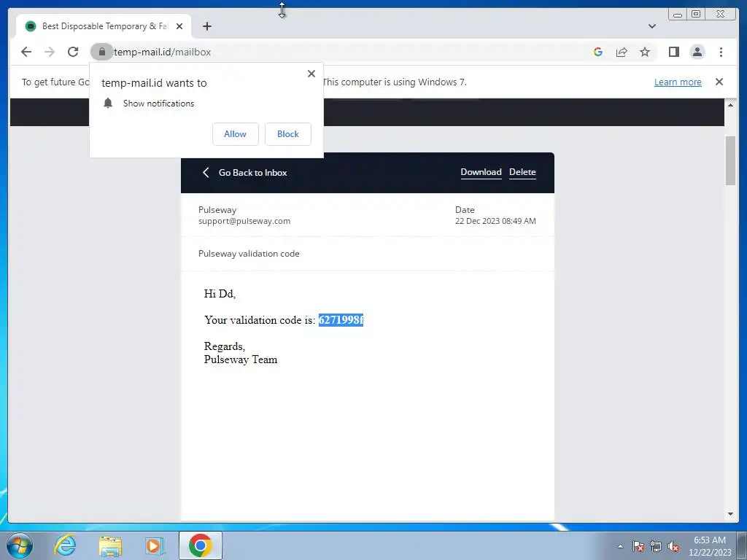
Task: Open the browser side panel
Action: click(x=673, y=52)
